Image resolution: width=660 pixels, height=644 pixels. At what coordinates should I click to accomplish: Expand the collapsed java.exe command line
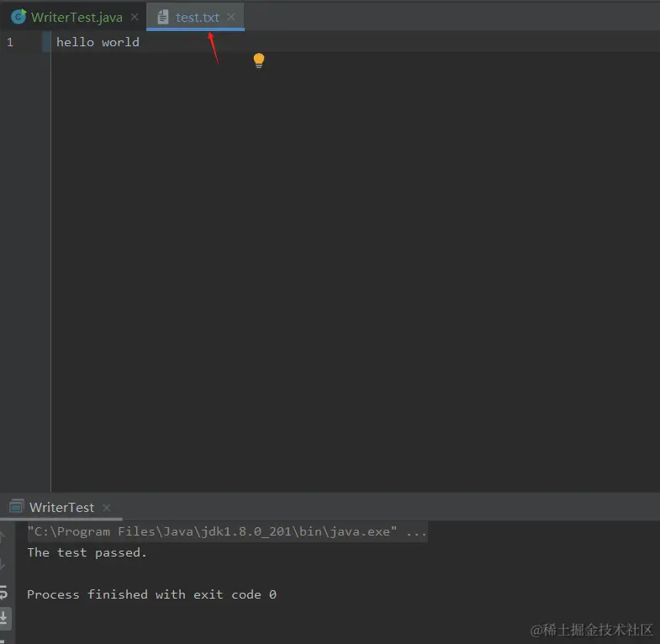tap(227, 531)
